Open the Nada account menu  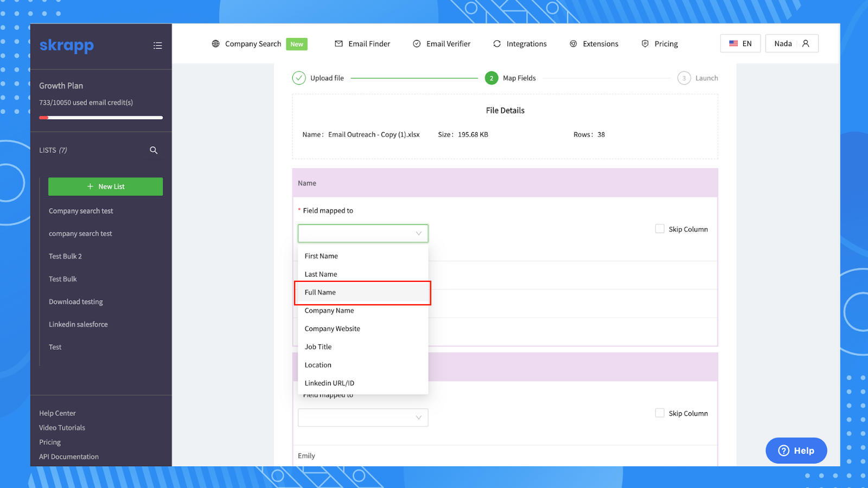click(792, 43)
